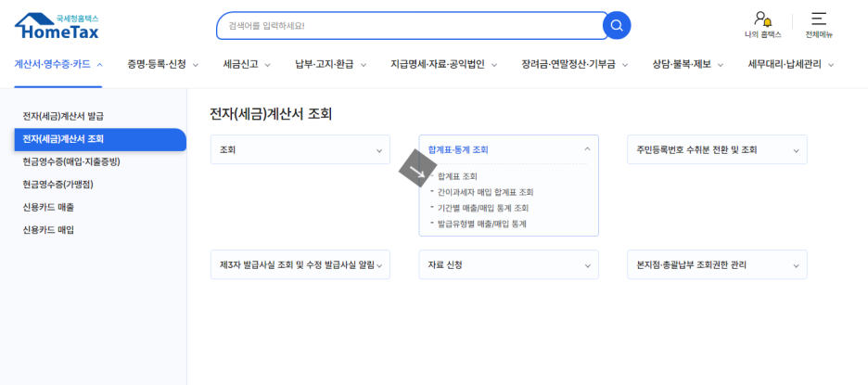The width and height of the screenshot is (868, 385).
Task: Click the search input field
Action: point(408,26)
